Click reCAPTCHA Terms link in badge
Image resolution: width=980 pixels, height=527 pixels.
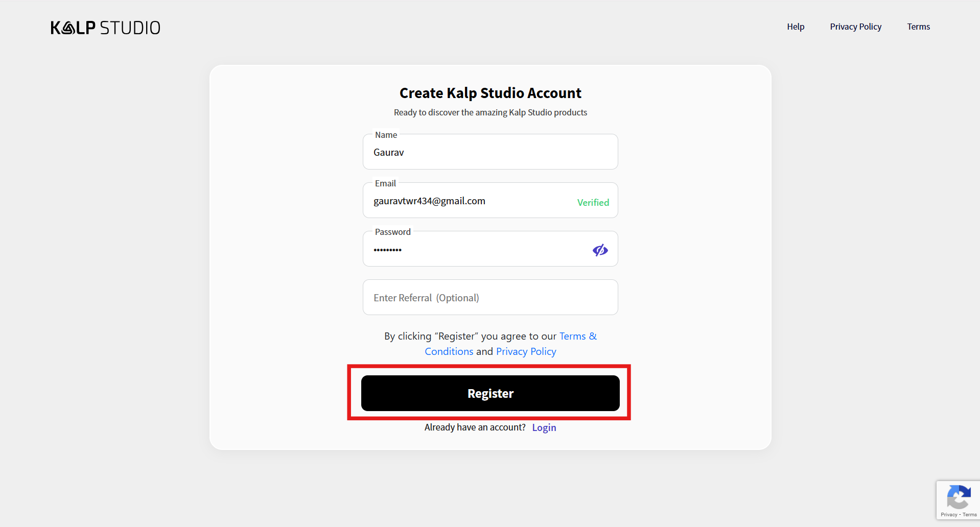coord(970,515)
